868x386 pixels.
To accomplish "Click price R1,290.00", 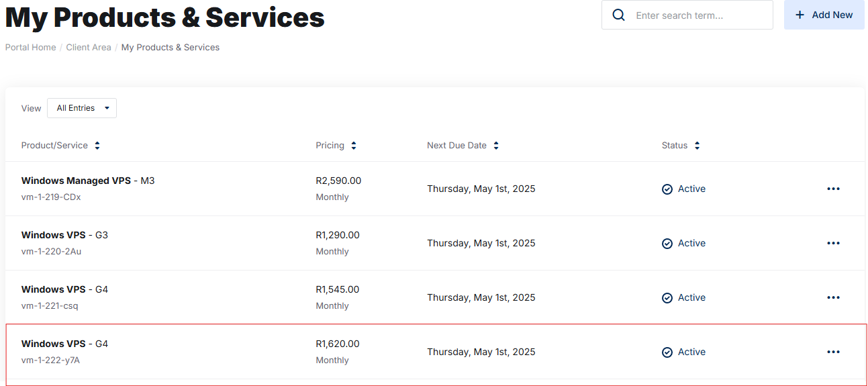I will point(338,235).
